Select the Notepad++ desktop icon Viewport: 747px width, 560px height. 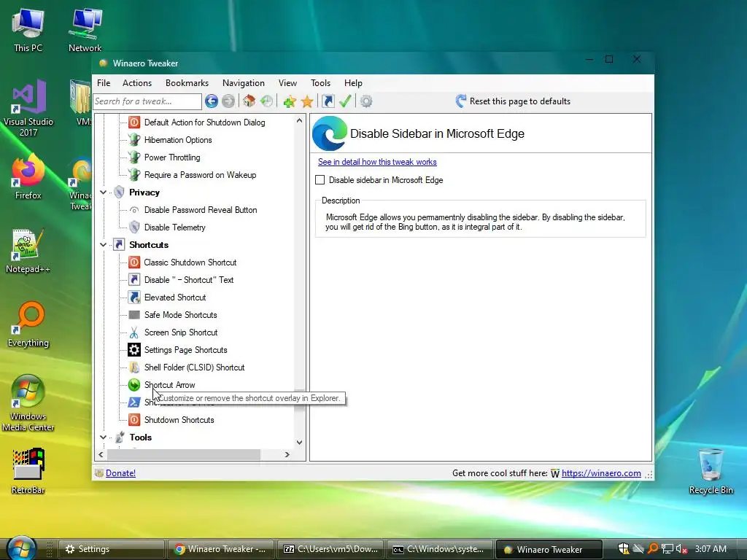pos(28,251)
